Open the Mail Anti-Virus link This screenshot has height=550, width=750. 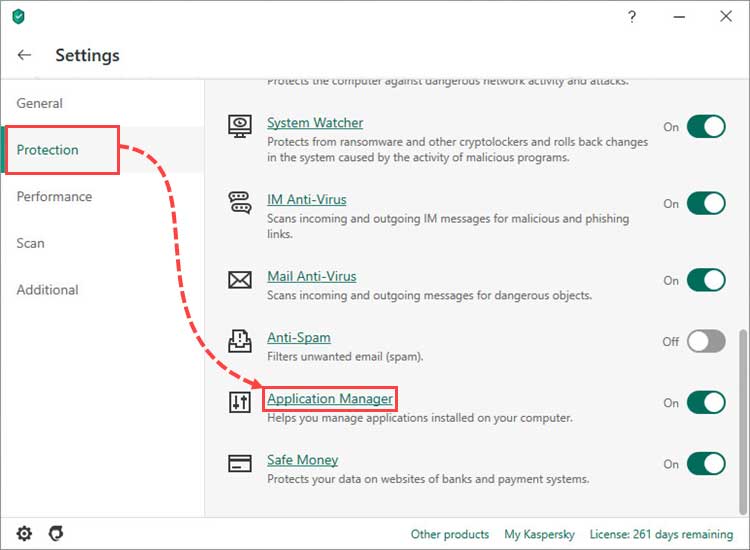pyautogui.click(x=311, y=276)
